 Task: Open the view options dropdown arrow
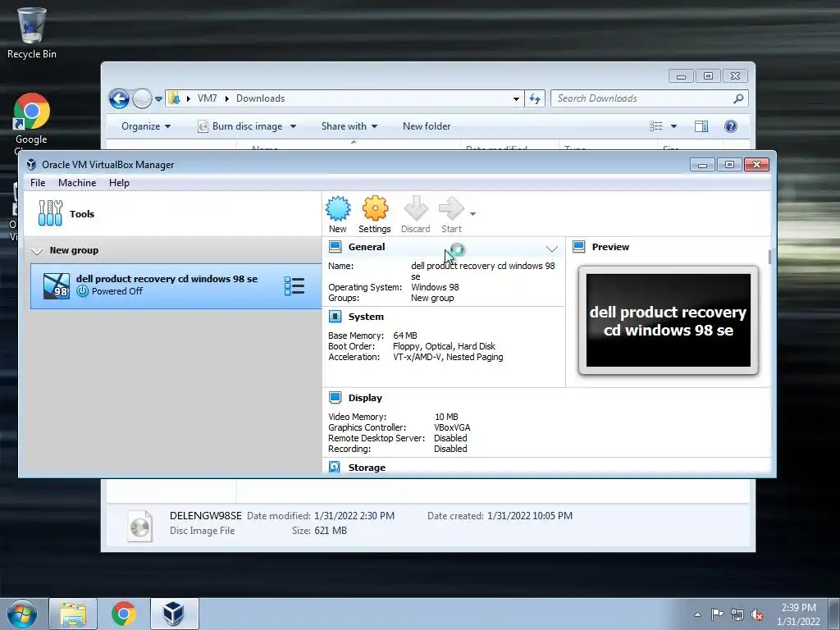(674, 126)
